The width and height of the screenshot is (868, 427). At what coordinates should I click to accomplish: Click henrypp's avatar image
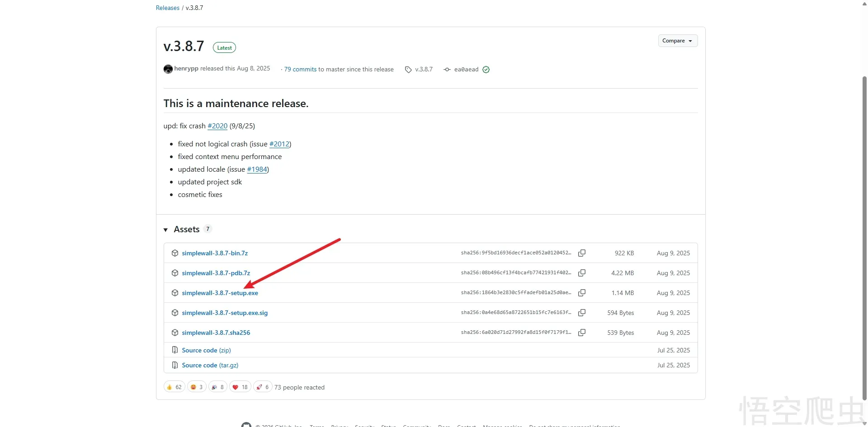(x=168, y=69)
